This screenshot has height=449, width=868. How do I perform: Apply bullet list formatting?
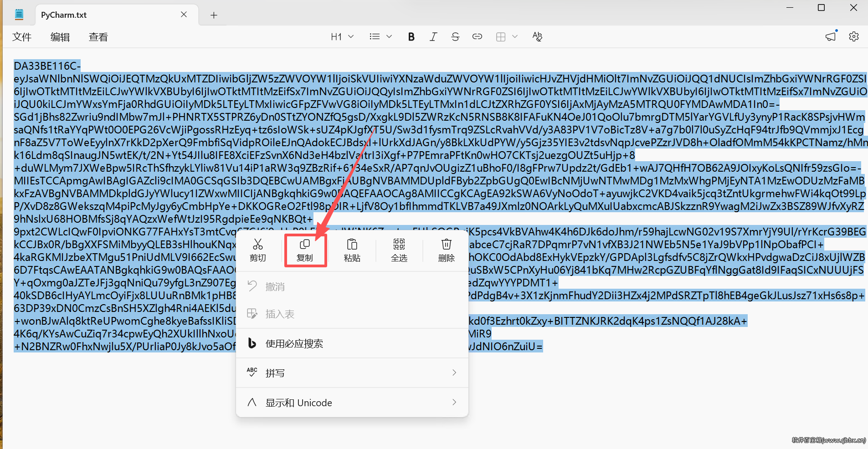click(x=375, y=37)
